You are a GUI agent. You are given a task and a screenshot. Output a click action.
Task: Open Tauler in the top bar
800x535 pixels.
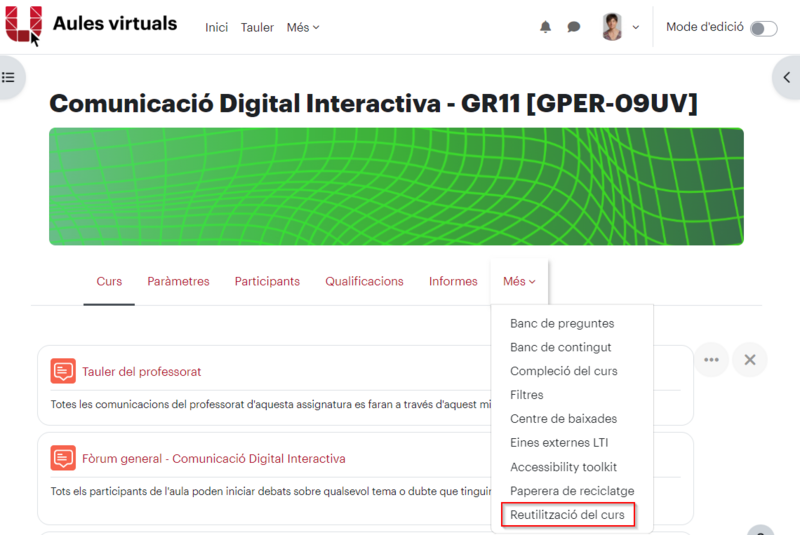click(x=257, y=28)
